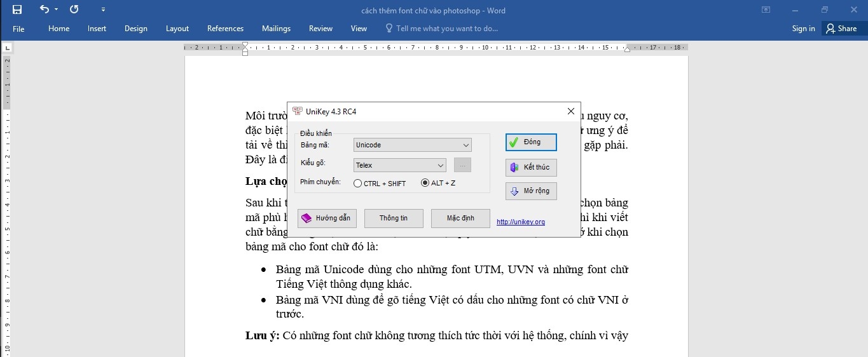Click Sign in on the ribbon
The width and height of the screenshot is (868, 357).
click(803, 29)
